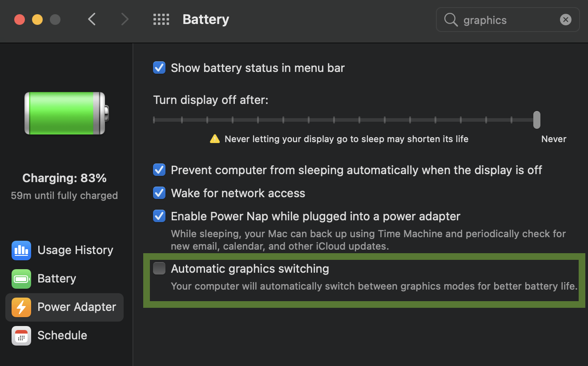Screen dimensions: 588x366
Task: Open the Usage History pane
Action: (75, 250)
